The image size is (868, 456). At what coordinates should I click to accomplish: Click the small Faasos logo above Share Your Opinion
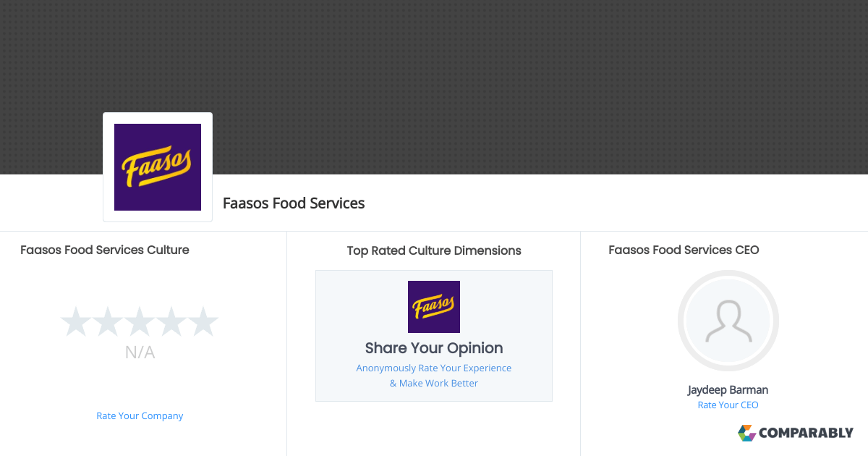pos(434,307)
